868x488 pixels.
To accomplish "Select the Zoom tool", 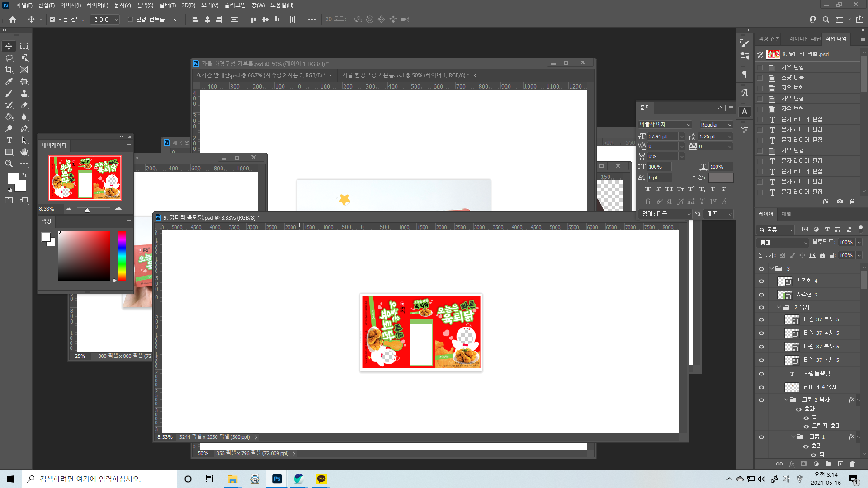I will (x=9, y=164).
